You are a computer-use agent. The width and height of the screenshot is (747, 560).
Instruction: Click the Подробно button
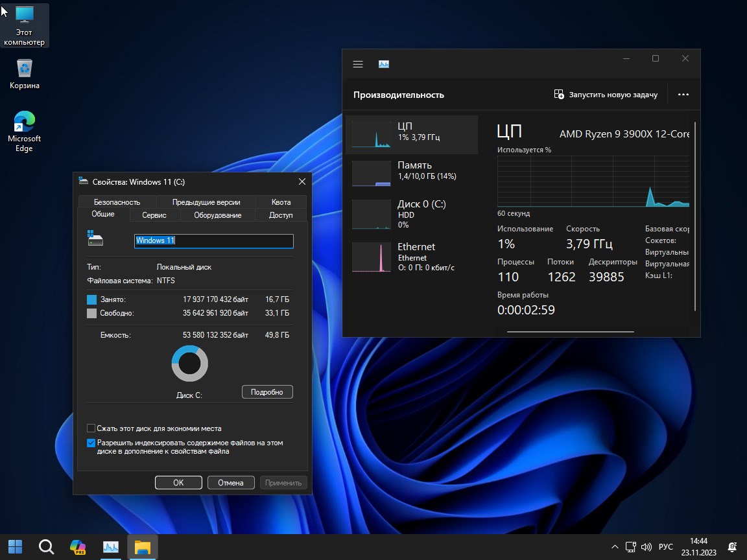pos(267,392)
